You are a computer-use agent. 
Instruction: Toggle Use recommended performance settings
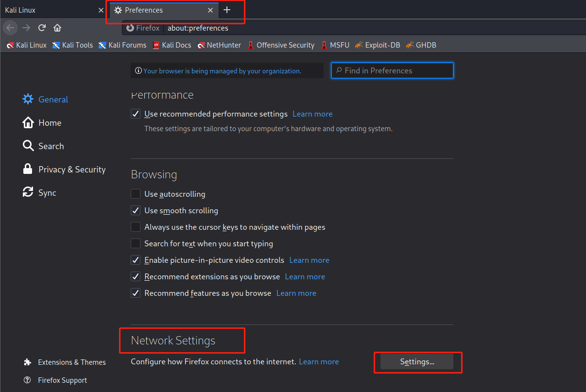136,114
